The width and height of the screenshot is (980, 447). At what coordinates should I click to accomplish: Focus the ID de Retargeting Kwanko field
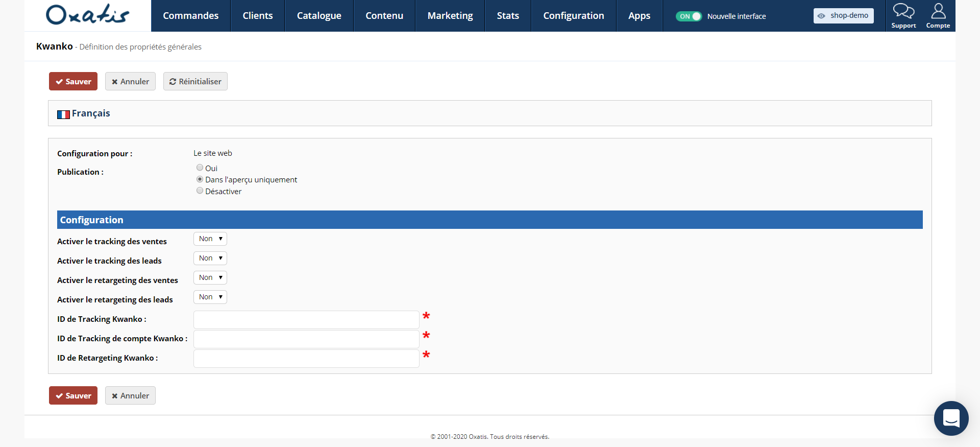click(x=306, y=359)
